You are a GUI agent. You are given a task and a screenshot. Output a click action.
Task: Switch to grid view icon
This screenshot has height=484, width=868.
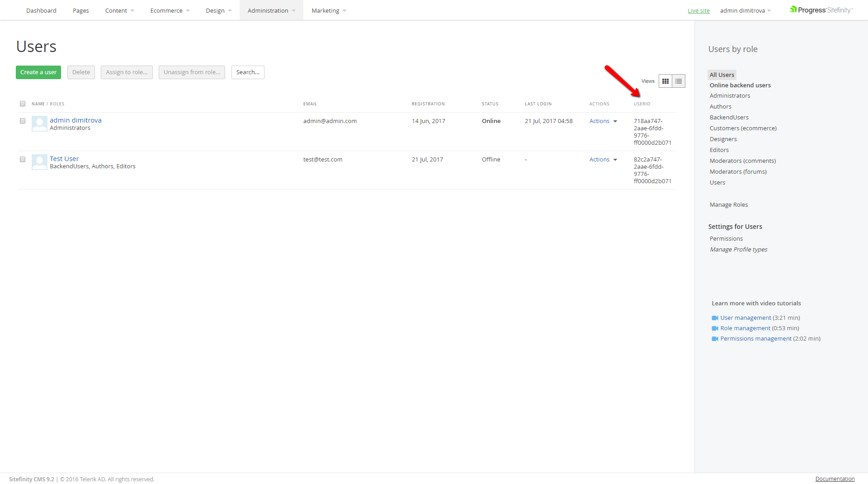click(x=665, y=81)
